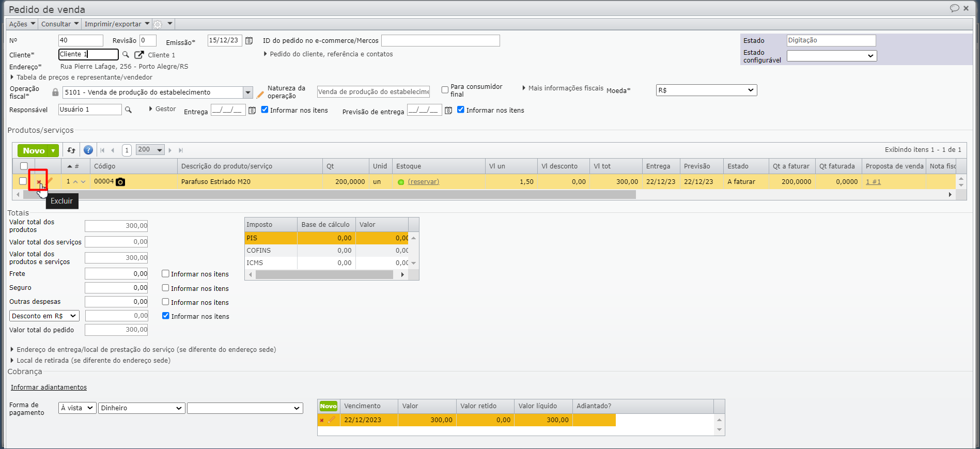The width and height of the screenshot is (980, 449).
Task: Close the Pedido de venda window
Action: (x=966, y=8)
